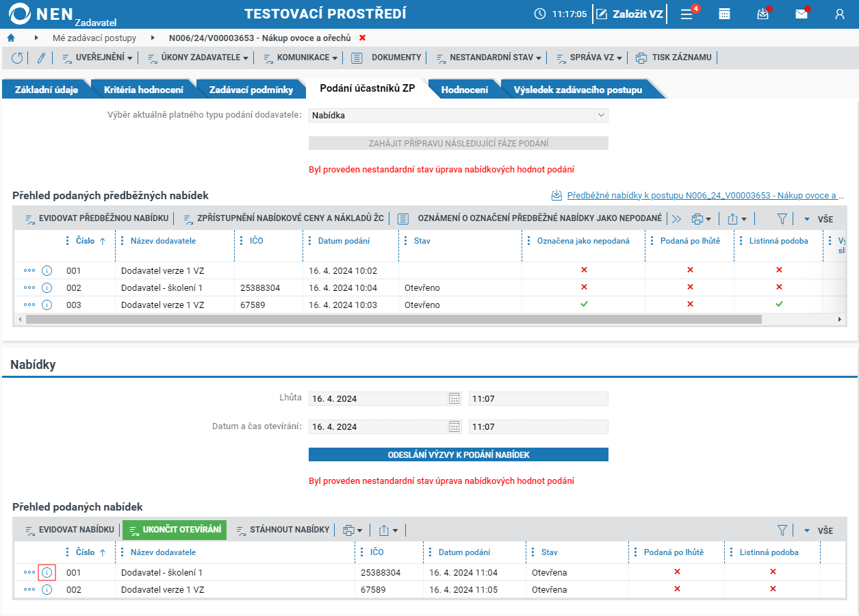
Task: Open info for preliminary offer 002
Action: [x=47, y=287]
